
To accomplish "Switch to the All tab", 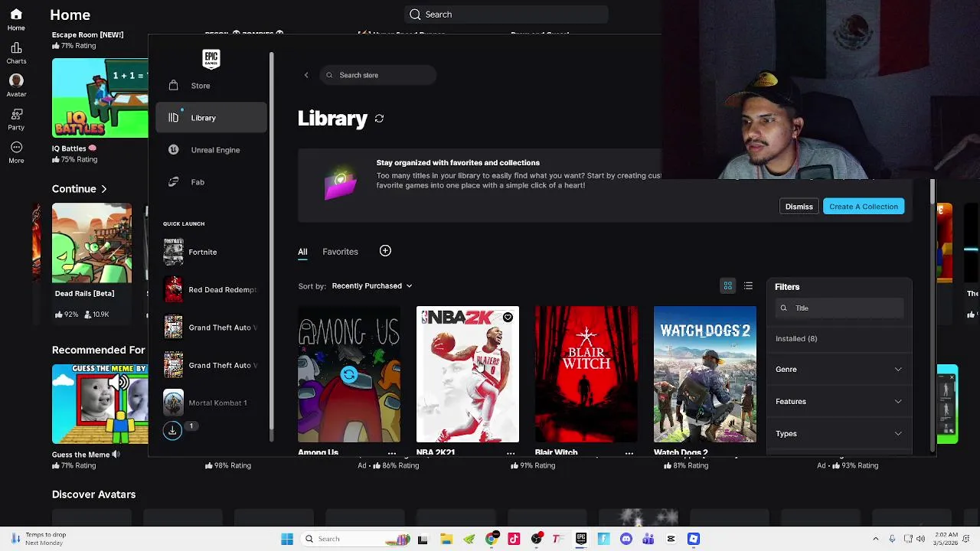I will (x=302, y=252).
